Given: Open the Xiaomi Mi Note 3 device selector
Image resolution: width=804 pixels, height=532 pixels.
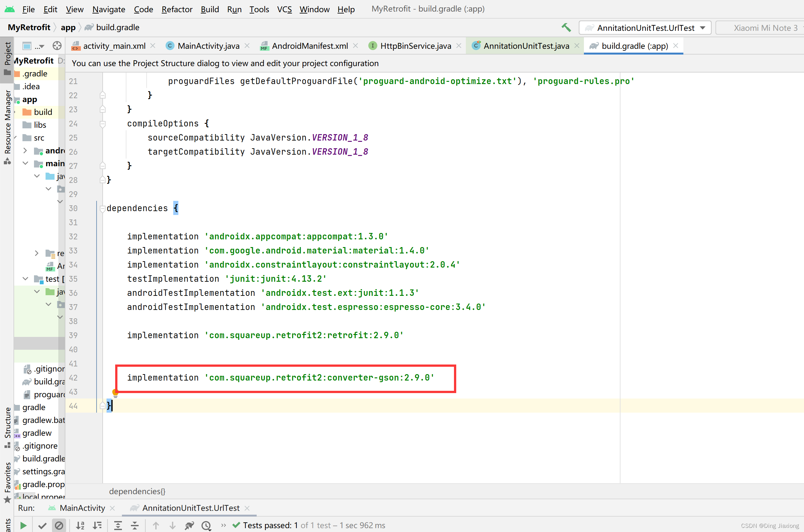Looking at the screenshot, I should point(761,28).
